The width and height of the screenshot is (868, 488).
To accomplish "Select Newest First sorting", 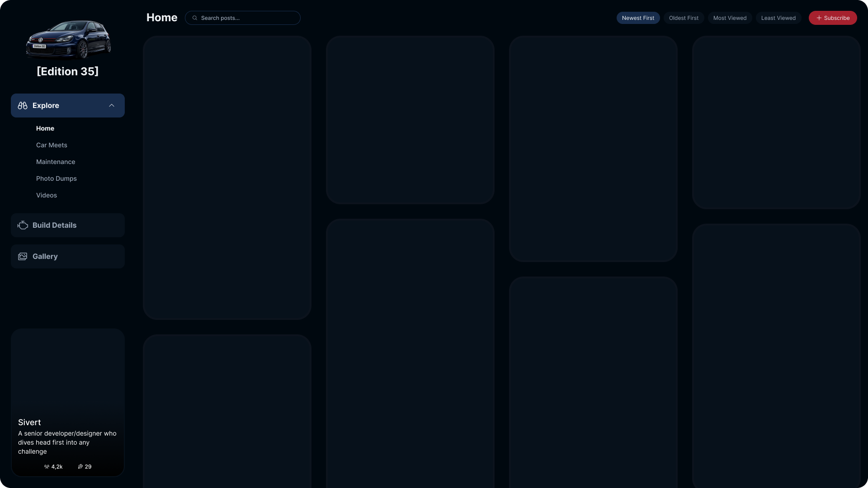I will [638, 18].
